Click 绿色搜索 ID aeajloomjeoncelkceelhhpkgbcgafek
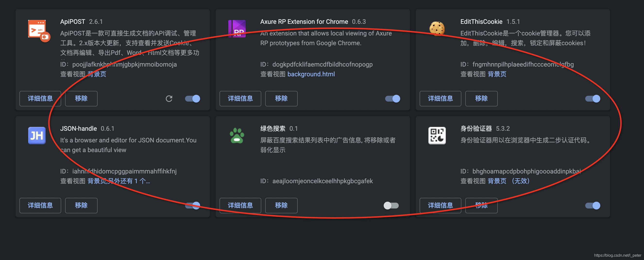Screen dimensions: 644x260 [316, 181]
